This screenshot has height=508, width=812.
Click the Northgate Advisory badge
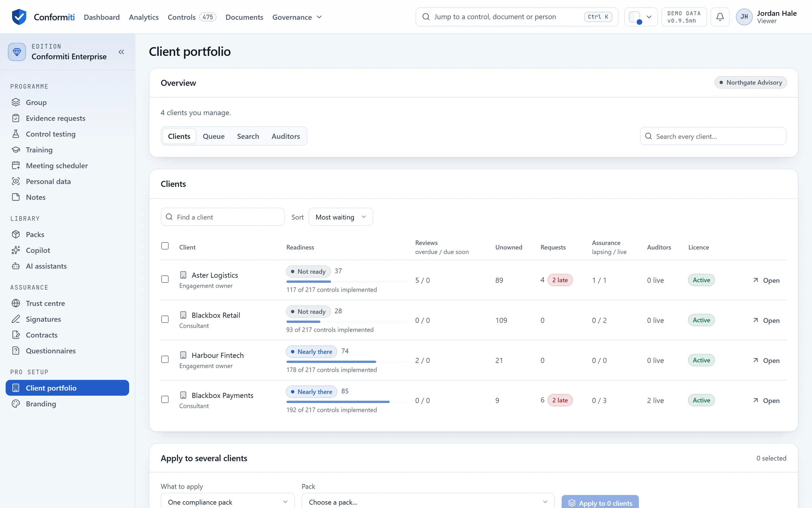pyautogui.click(x=750, y=82)
